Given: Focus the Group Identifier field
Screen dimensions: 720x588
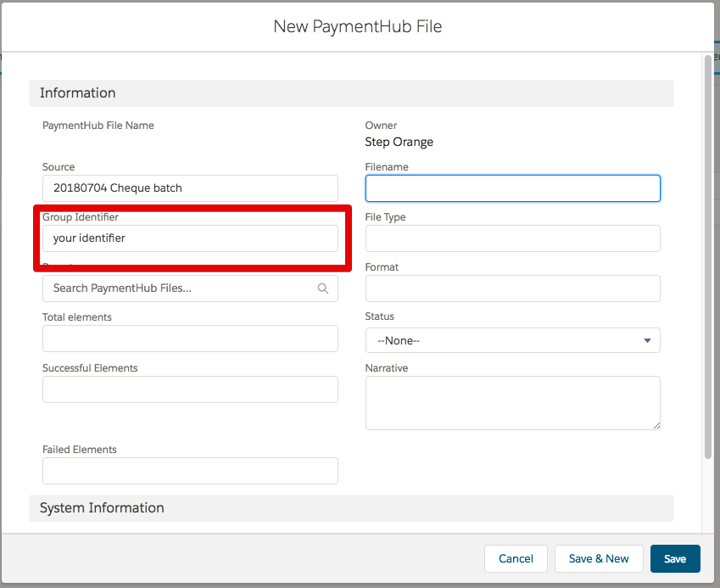Looking at the screenshot, I should tap(190, 238).
